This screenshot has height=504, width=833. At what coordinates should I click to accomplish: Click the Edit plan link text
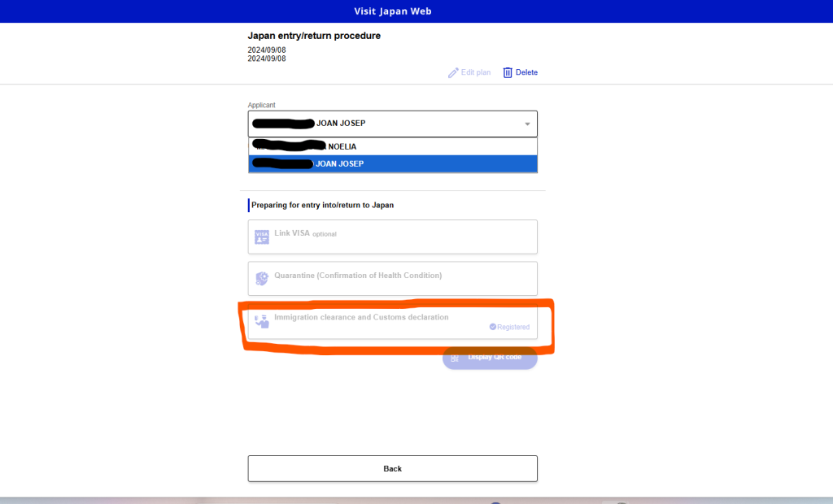475,72
